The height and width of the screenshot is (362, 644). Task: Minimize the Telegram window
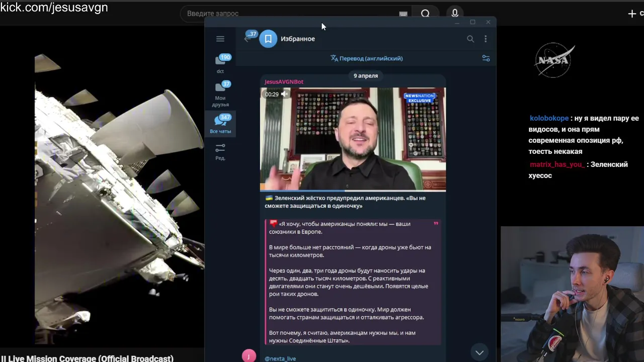tap(457, 22)
